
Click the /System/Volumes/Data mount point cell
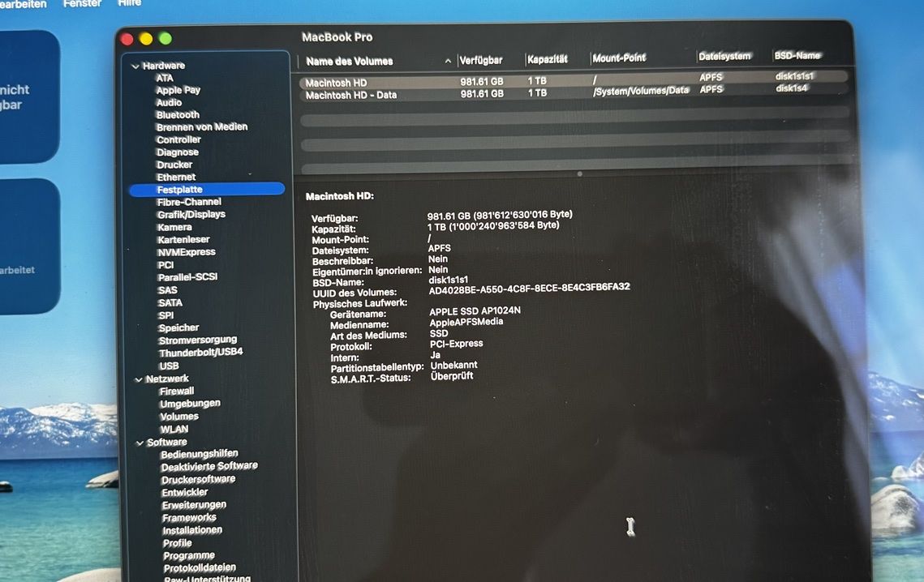[x=641, y=91]
